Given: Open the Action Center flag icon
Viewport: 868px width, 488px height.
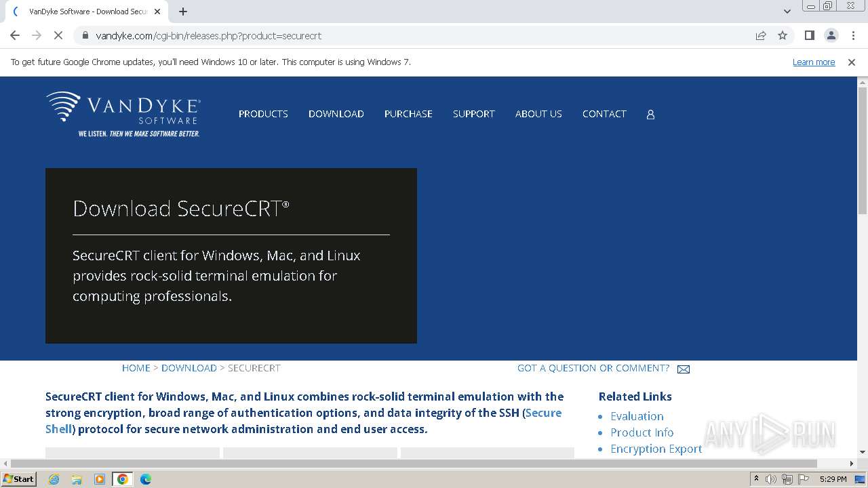Looking at the screenshot, I should click(x=802, y=479).
